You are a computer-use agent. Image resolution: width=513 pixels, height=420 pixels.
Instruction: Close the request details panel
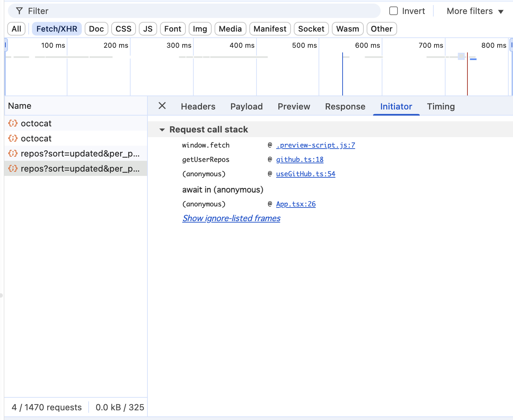162,106
